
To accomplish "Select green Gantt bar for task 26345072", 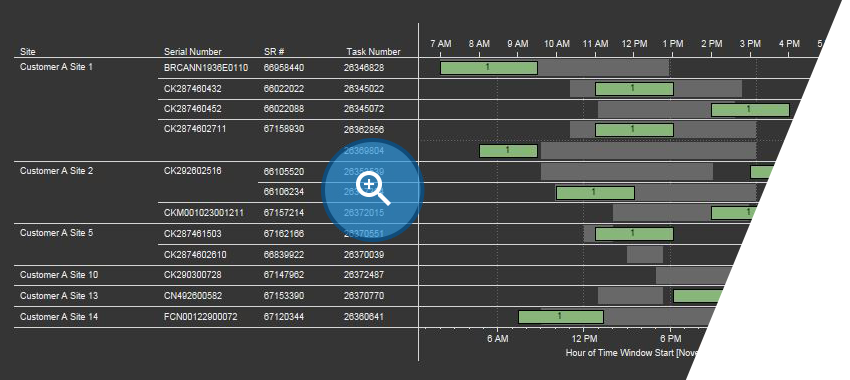I will point(750,110).
